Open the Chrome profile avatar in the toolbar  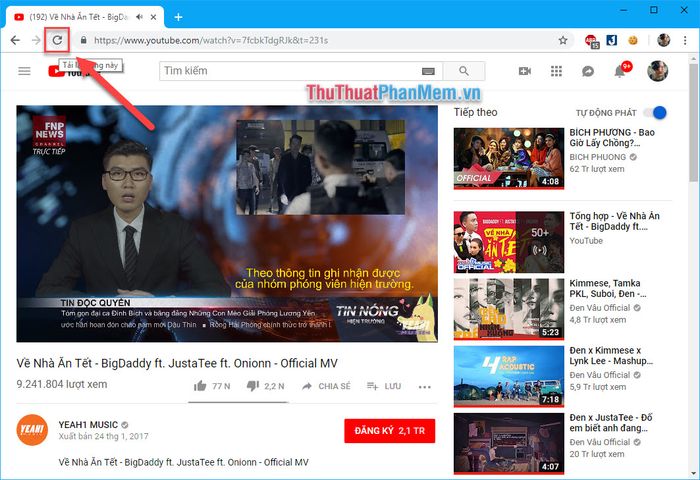664,40
